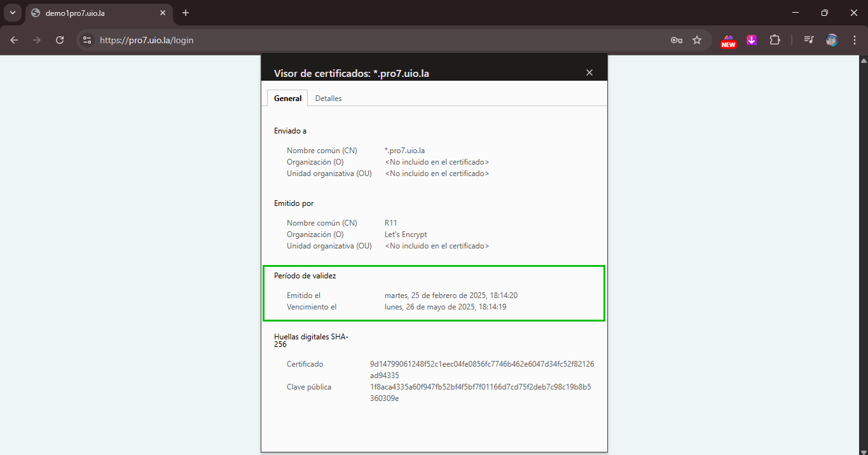Click the reload page icon

tap(60, 40)
